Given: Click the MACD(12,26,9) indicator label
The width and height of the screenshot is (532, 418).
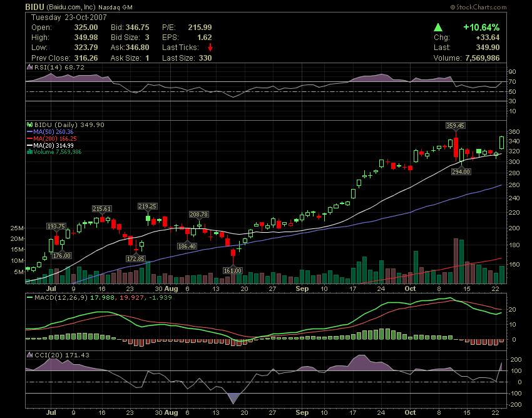Looking at the screenshot, I should 61,298.
